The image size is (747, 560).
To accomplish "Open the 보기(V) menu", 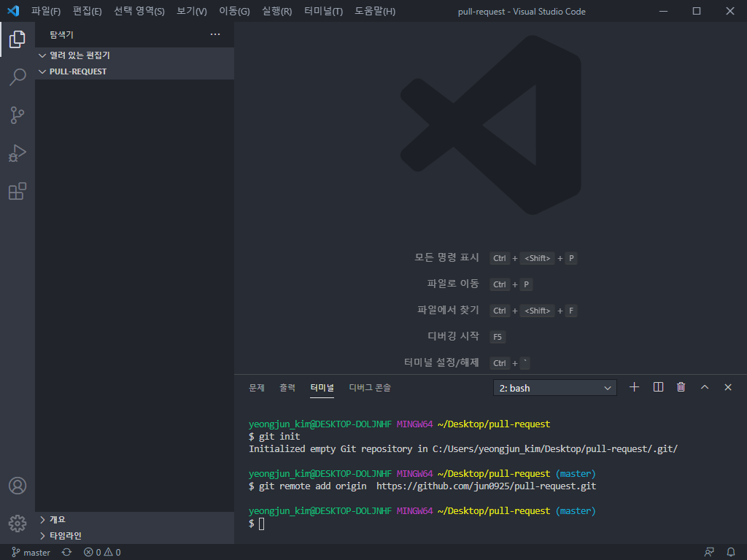I will click(x=192, y=11).
